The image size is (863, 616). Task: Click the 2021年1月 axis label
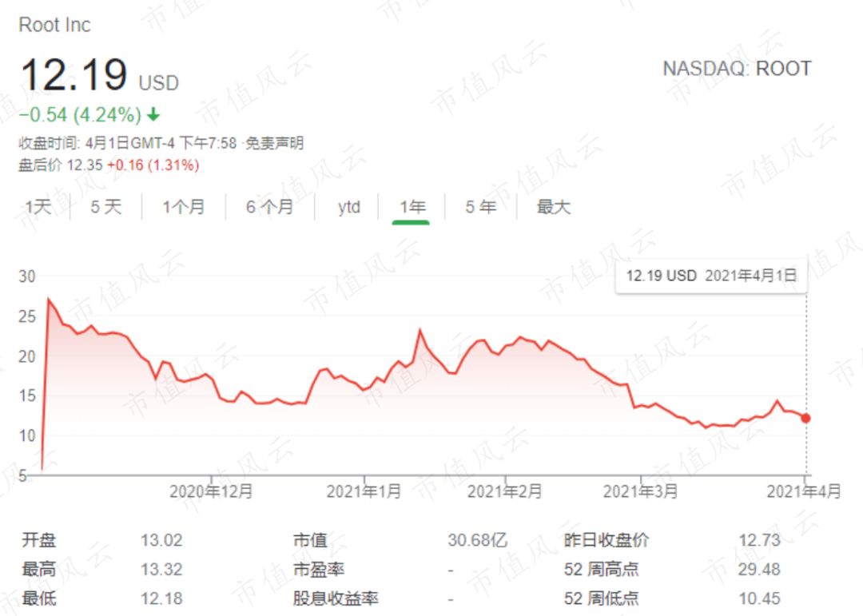click(364, 491)
